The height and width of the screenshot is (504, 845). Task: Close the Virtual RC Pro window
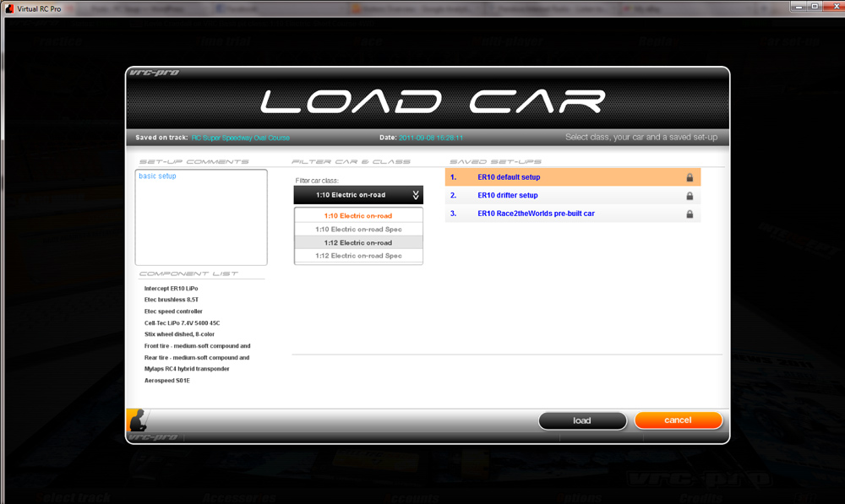tap(835, 7)
